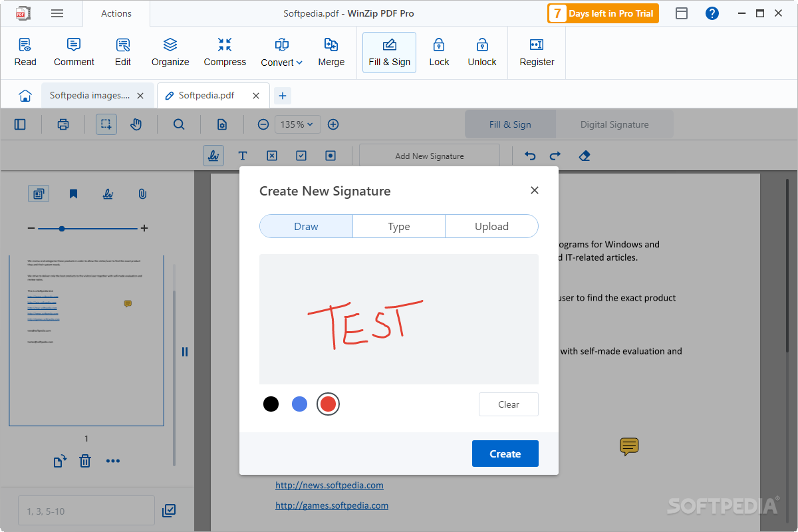Open the Compress tool
The image size is (798, 532).
pos(225,53)
